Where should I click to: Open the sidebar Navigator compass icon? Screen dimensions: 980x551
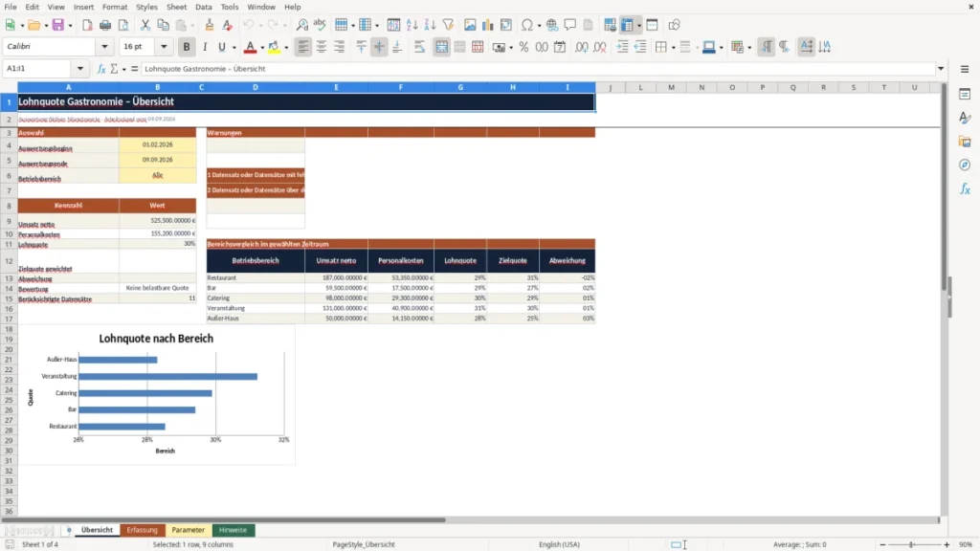coord(965,165)
